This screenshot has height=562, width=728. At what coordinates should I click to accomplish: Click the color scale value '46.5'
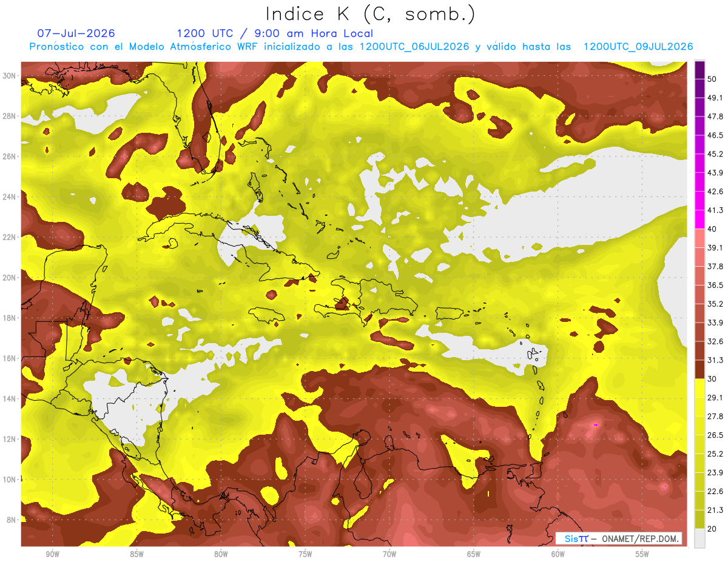pos(715,135)
